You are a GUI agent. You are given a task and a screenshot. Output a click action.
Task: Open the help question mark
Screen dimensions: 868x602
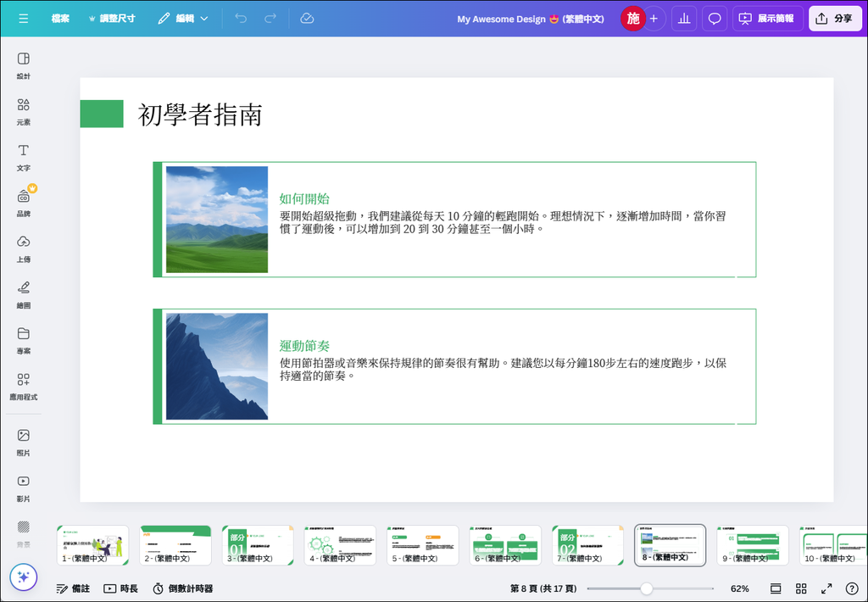coord(852,588)
